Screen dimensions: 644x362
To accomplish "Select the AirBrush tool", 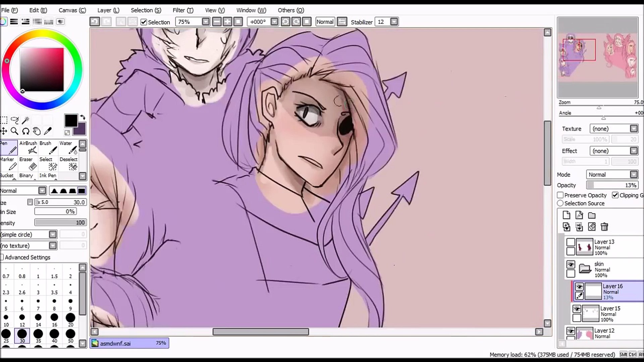I will (x=28, y=147).
